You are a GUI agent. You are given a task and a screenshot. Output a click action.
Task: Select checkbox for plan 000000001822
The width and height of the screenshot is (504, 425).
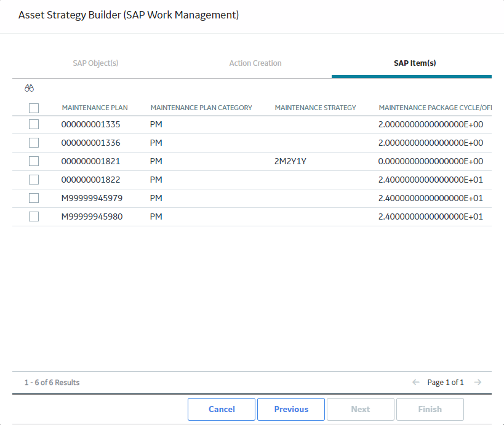(x=34, y=180)
